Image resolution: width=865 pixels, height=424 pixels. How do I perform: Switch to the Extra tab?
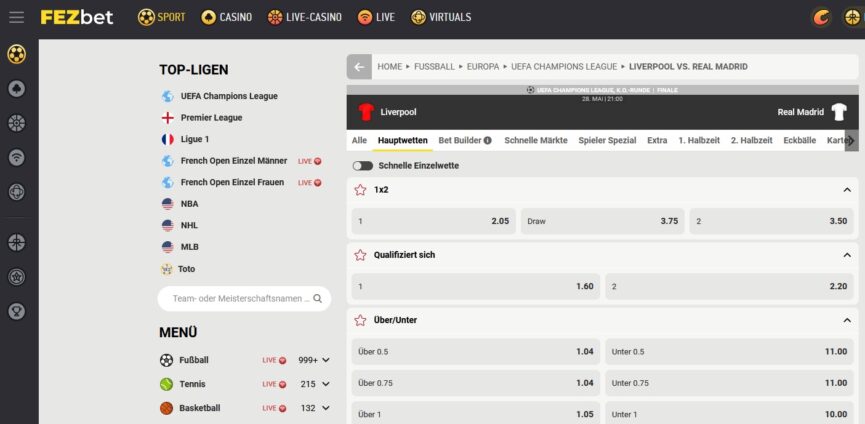[x=657, y=141]
